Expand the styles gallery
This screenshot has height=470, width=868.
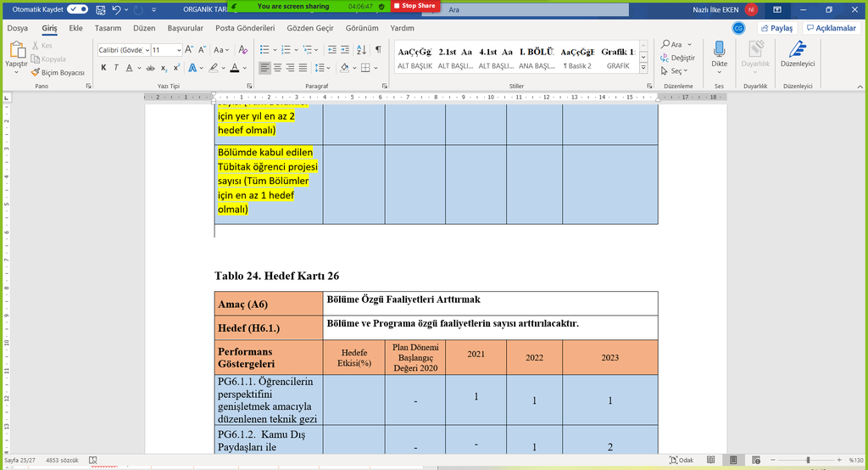(643, 68)
